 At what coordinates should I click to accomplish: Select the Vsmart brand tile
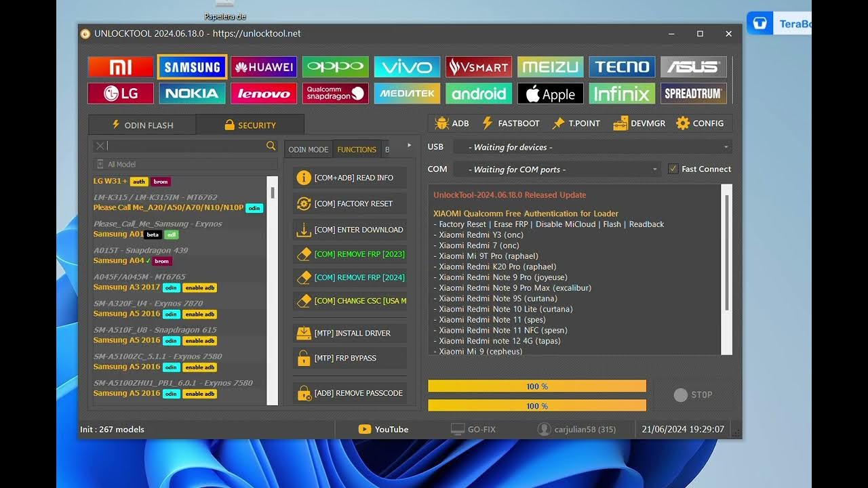click(479, 67)
